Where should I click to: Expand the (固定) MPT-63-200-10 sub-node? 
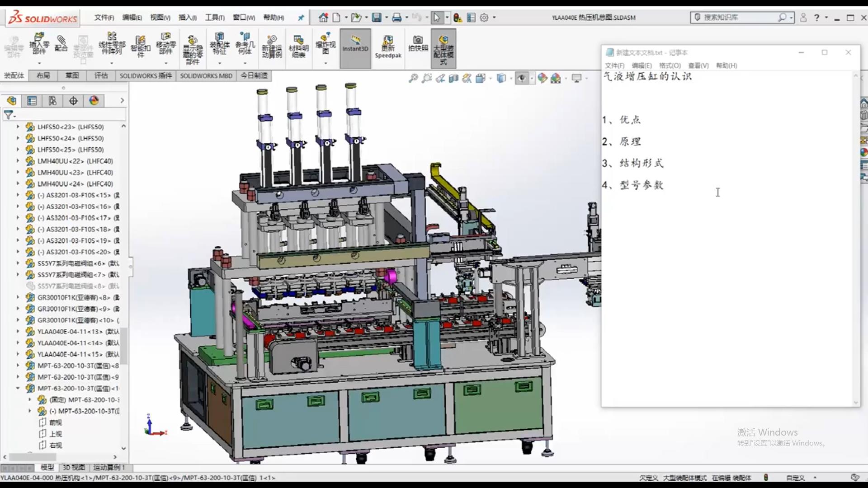coord(30,399)
